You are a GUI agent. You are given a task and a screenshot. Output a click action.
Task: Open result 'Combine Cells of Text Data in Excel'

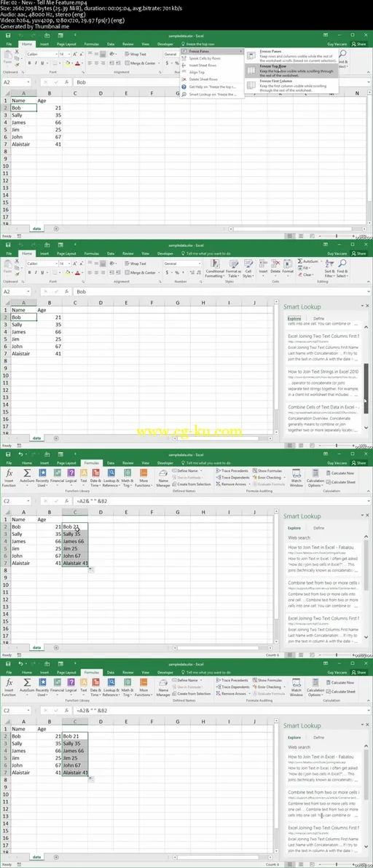[x=323, y=406]
